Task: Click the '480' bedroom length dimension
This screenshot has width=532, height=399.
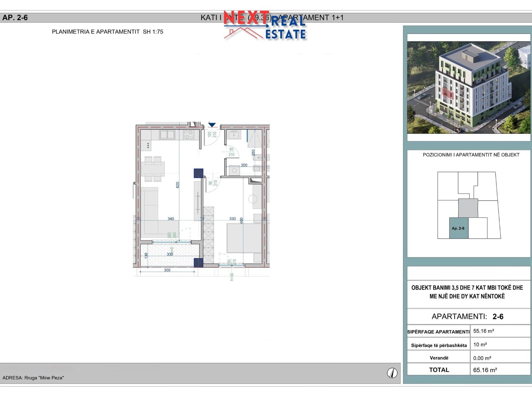Action: [242, 220]
